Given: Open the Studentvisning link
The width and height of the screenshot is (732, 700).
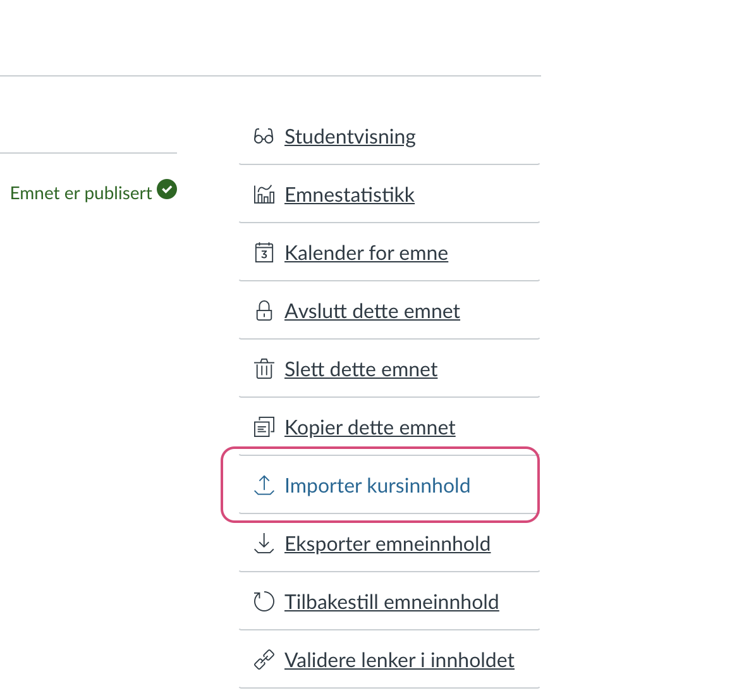Looking at the screenshot, I should pos(350,137).
